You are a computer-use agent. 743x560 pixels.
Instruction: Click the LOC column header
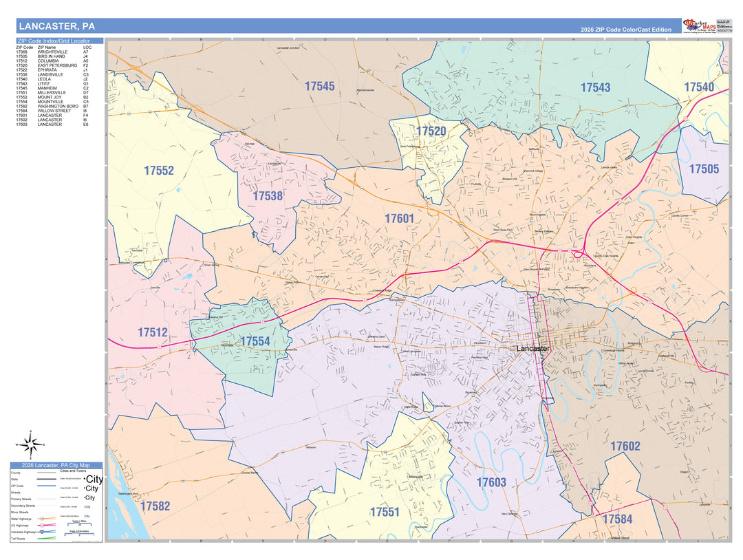coord(87,47)
